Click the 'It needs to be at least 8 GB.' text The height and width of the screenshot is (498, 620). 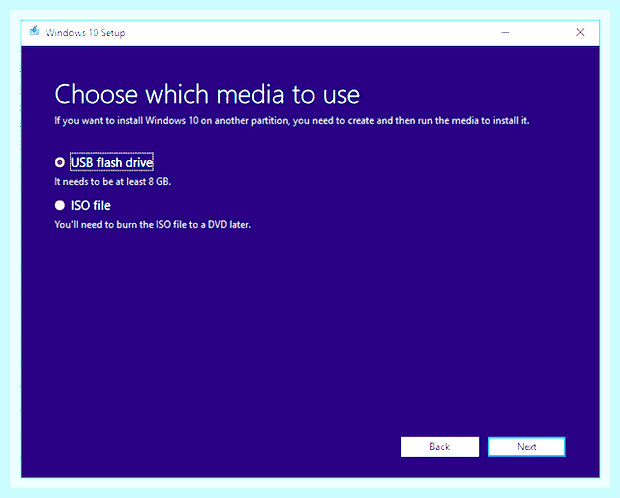point(113,182)
